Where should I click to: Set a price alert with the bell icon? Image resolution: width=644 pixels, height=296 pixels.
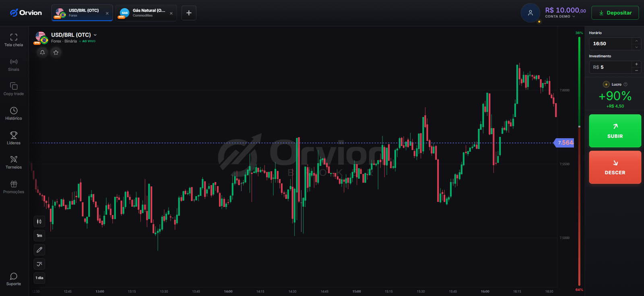pos(42,52)
